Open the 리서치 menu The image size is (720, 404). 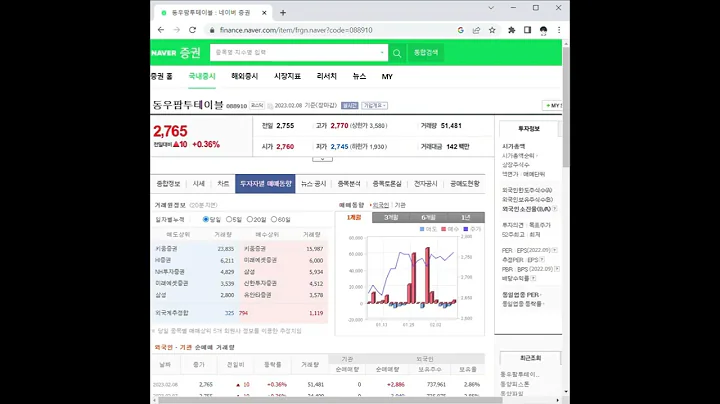tap(326, 77)
